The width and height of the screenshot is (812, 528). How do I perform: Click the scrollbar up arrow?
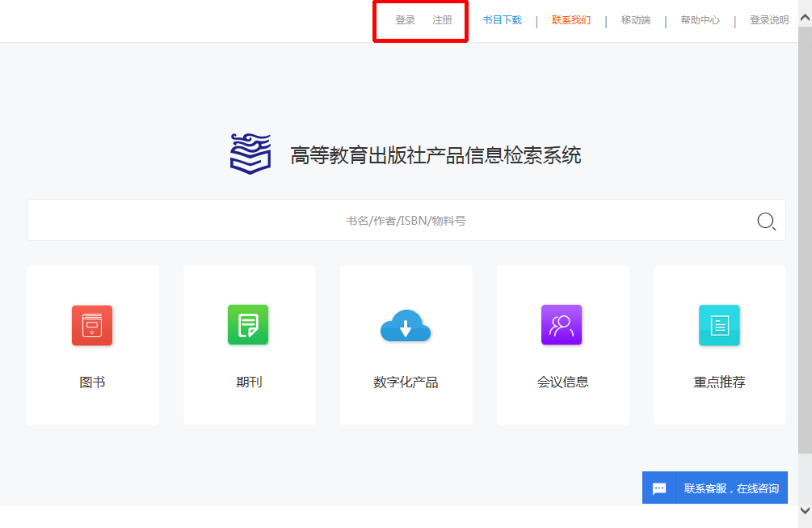click(806, 18)
